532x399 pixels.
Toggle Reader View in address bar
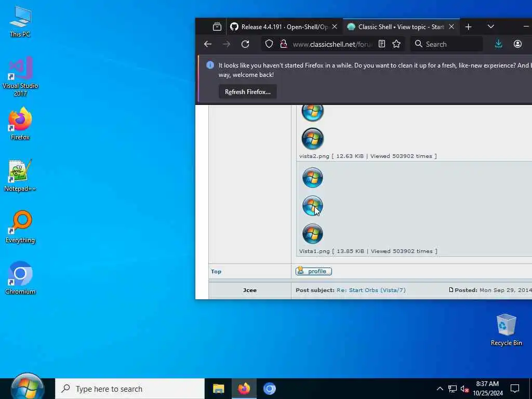pyautogui.click(x=382, y=44)
